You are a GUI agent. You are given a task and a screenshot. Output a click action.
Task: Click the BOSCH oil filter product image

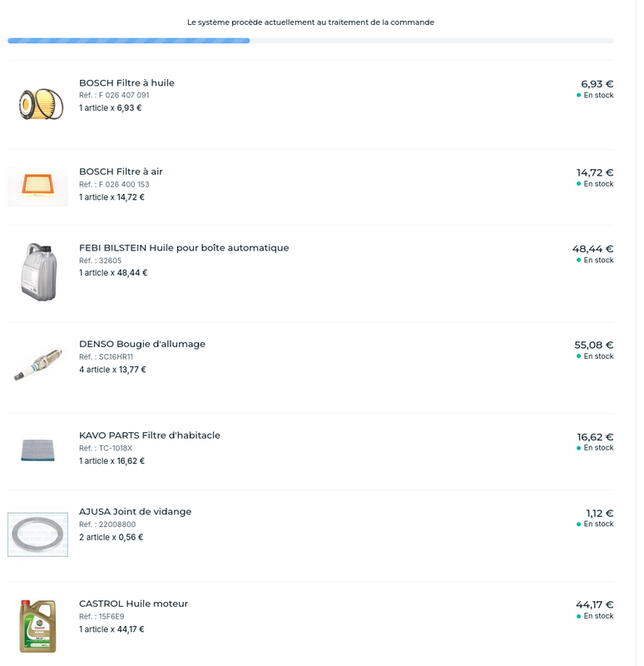(x=40, y=104)
